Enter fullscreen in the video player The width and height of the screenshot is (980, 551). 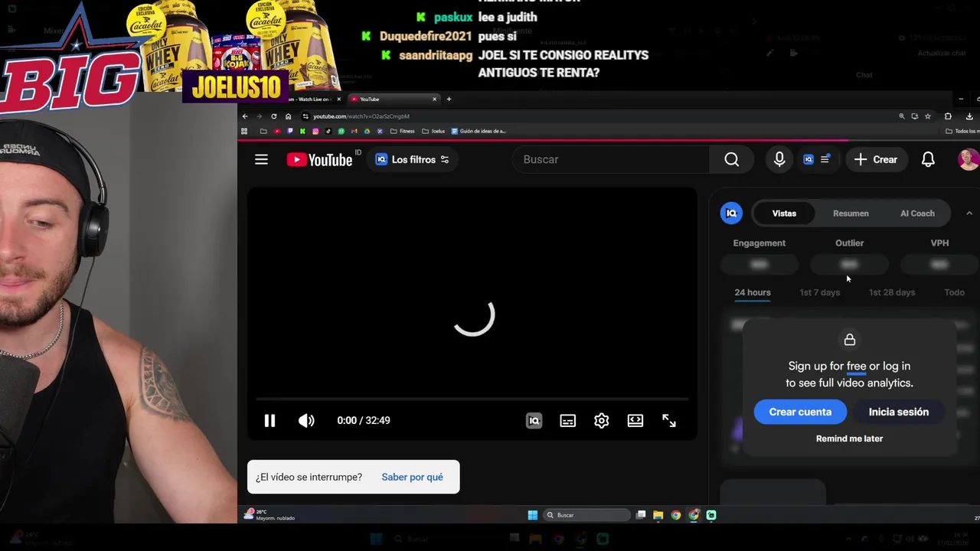pos(669,420)
